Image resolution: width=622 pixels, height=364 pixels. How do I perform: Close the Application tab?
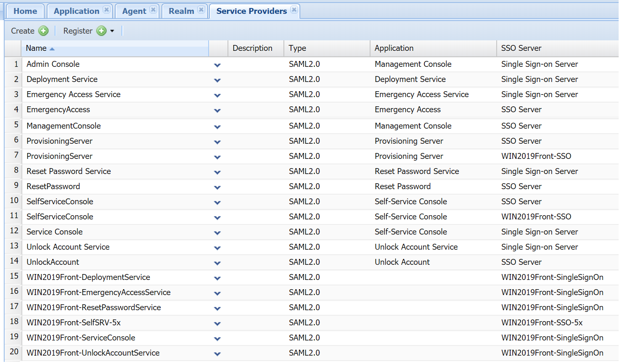tap(107, 10)
